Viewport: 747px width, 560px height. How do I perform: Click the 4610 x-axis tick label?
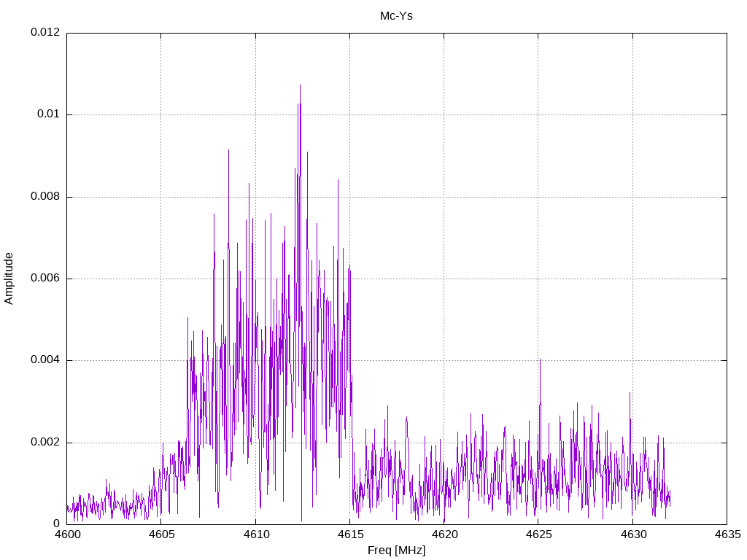(x=256, y=534)
